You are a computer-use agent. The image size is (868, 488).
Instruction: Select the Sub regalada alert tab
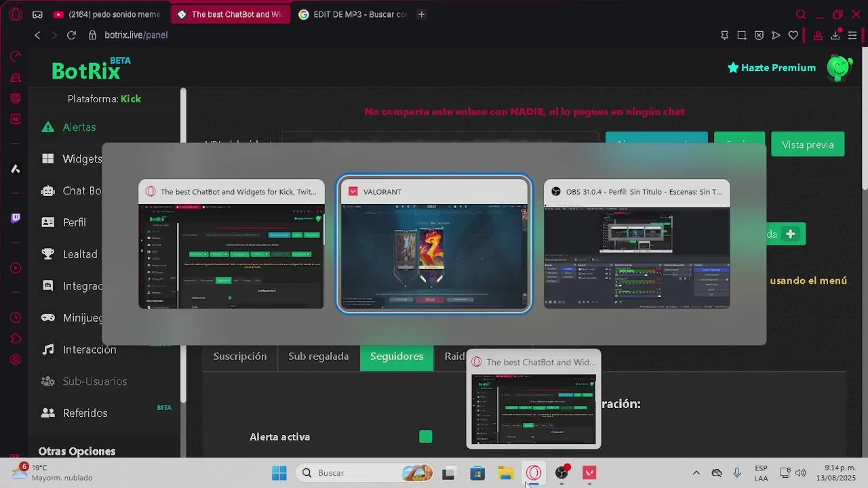pos(319,357)
